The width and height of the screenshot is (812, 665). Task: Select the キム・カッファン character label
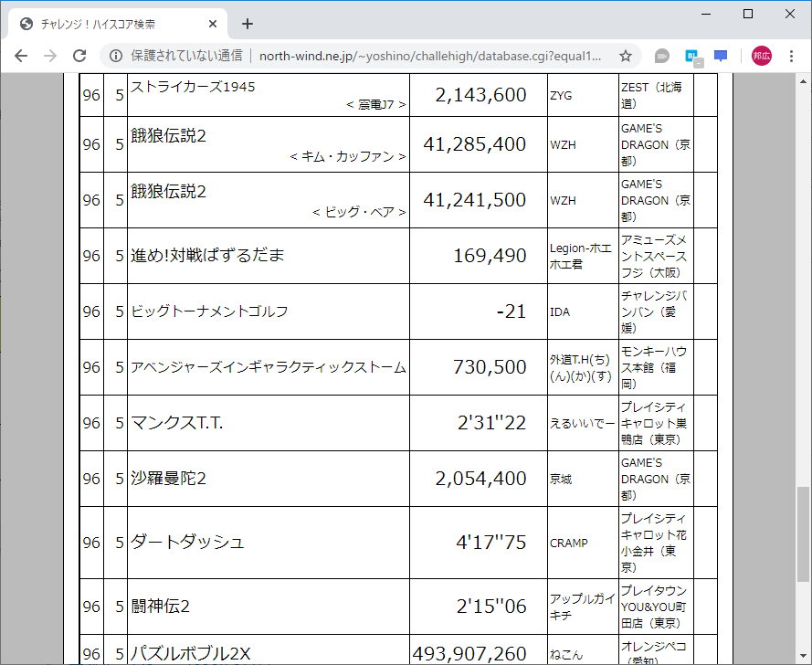coord(348,156)
